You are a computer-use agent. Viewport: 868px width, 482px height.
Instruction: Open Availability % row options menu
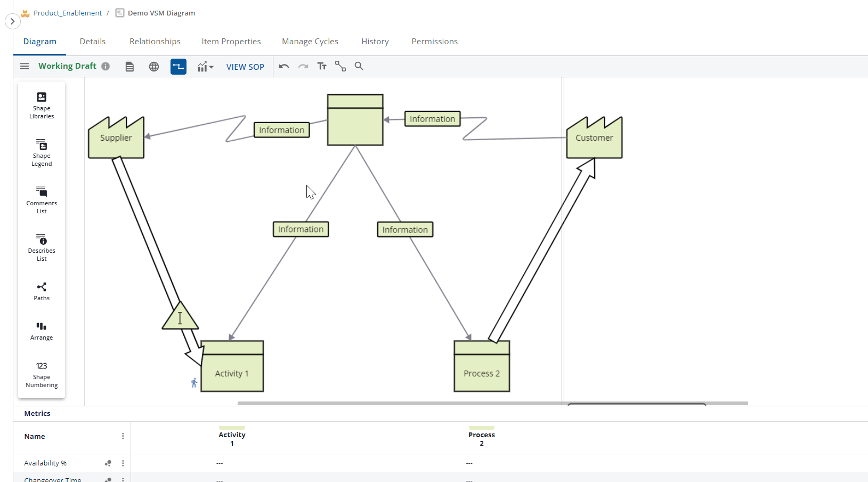tap(123, 463)
